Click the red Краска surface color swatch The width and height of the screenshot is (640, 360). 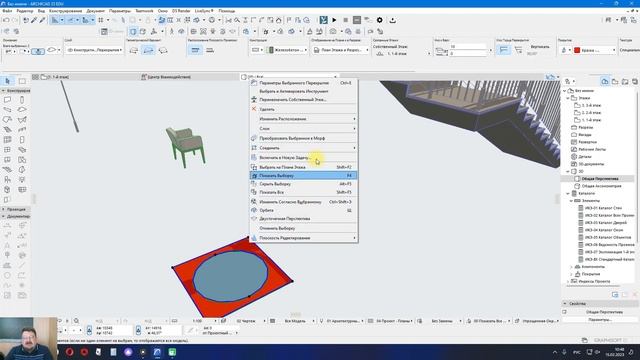pos(577,50)
